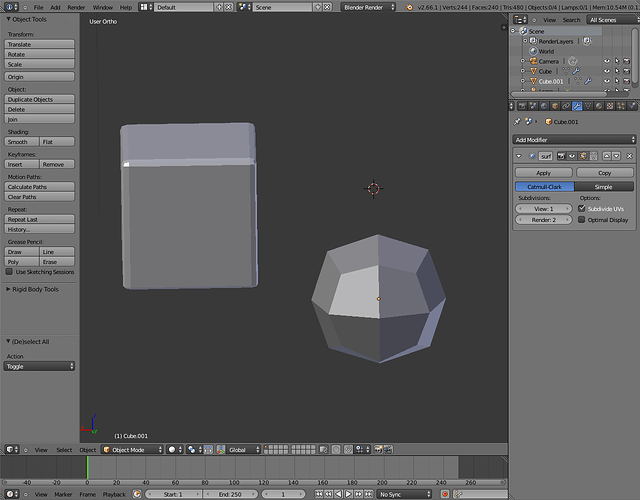Play the animation in reverse
The width and height of the screenshot is (640, 500).
(339, 494)
